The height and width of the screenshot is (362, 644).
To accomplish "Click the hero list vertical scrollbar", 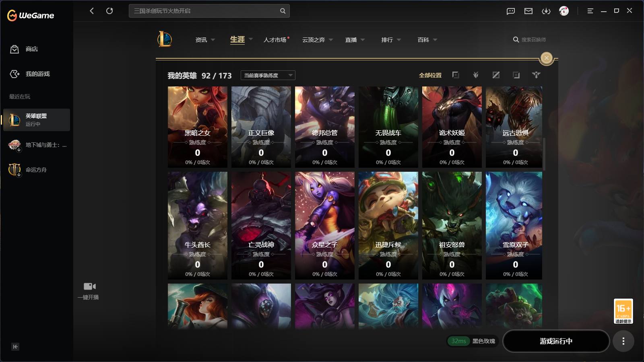I will 544,154.
